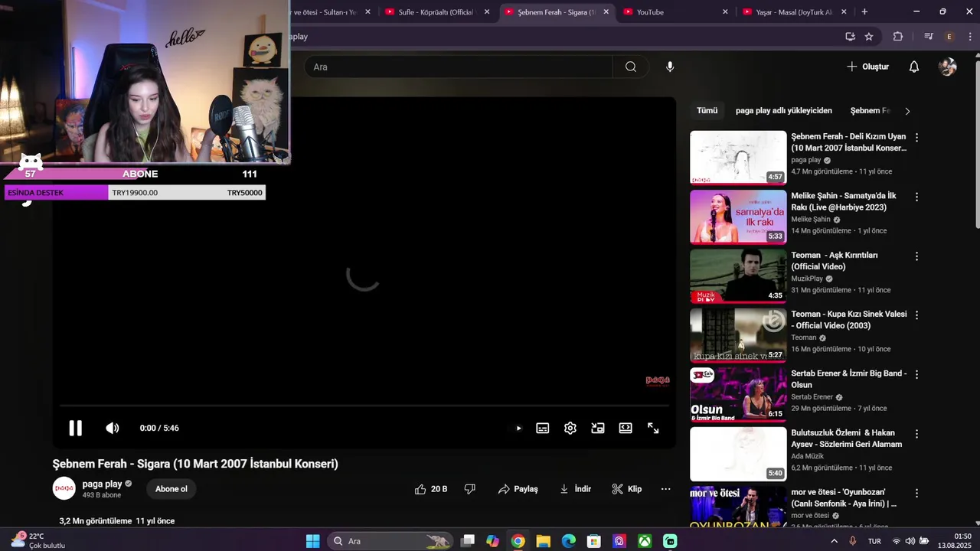Open the YouTube notifications bell
Screen dimensions: 980x551
(913, 67)
